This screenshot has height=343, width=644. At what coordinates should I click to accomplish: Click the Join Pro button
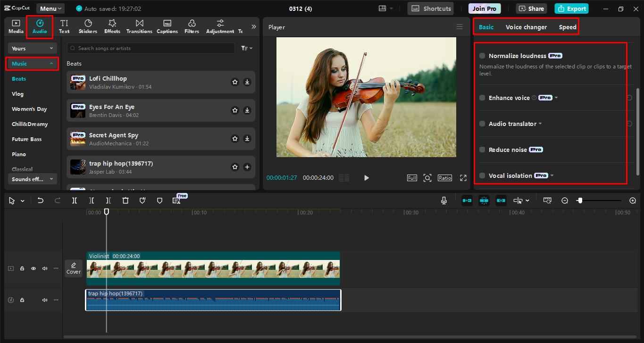pos(485,8)
